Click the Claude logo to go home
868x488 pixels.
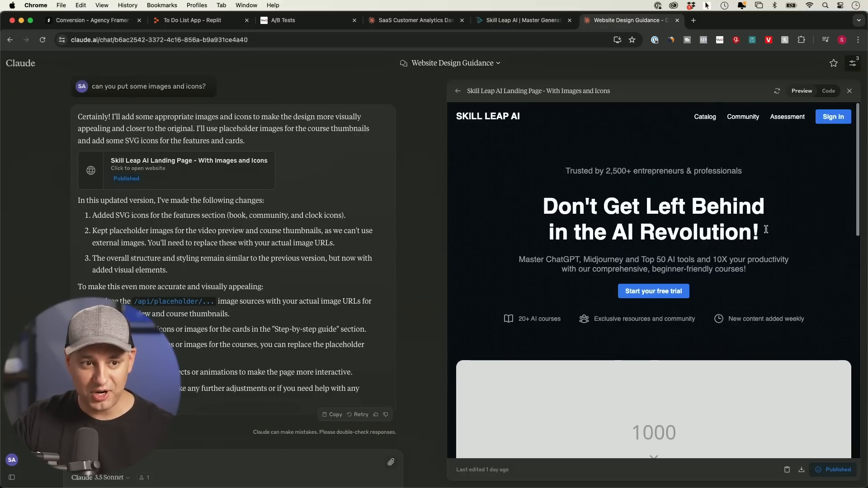[20, 63]
